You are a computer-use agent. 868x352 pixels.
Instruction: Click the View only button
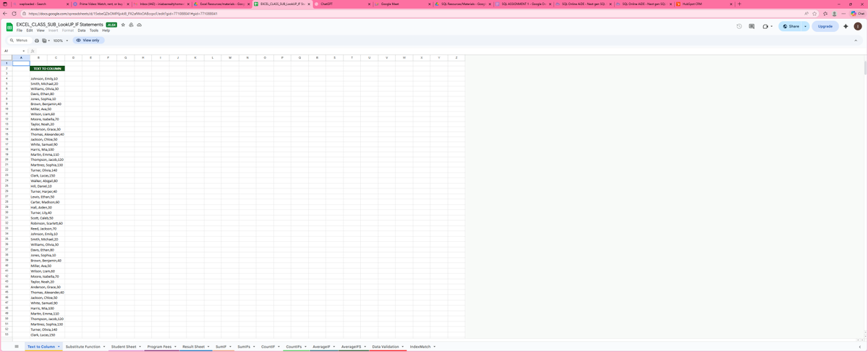click(87, 41)
